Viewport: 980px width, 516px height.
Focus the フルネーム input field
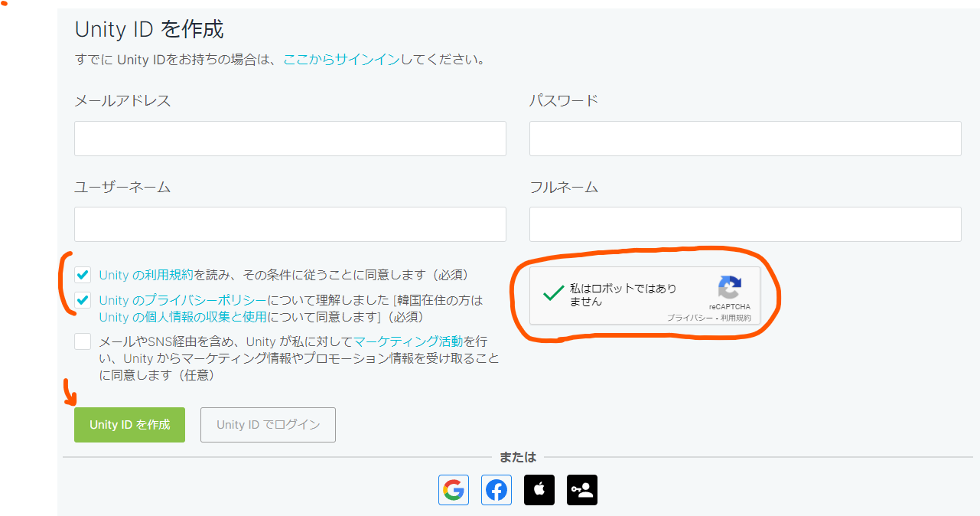click(x=745, y=224)
